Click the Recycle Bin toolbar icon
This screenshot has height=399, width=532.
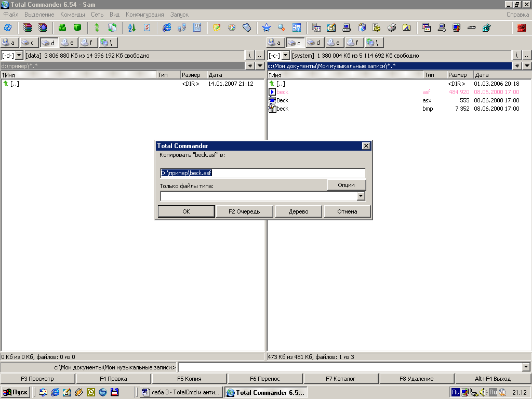tap(362, 28)
